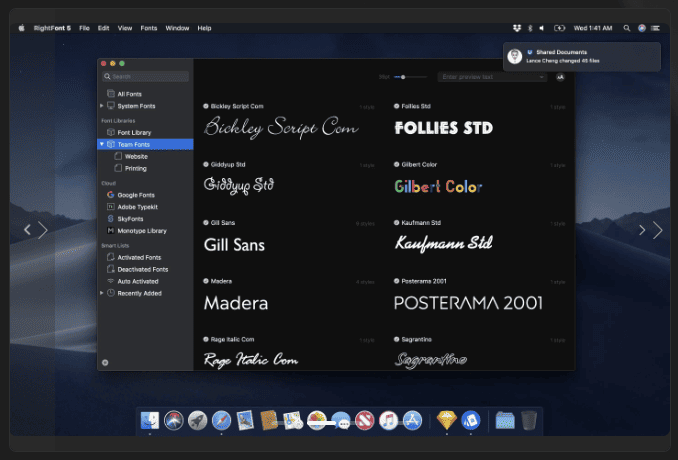The height and width of the screenshot is (460, 678).
Task: Toggle activation dot for Follies Std
Action: (x=397, y=106)
